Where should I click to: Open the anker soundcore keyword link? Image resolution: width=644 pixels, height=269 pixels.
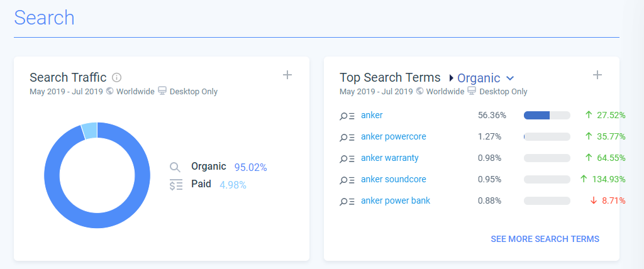coord(393,179)
